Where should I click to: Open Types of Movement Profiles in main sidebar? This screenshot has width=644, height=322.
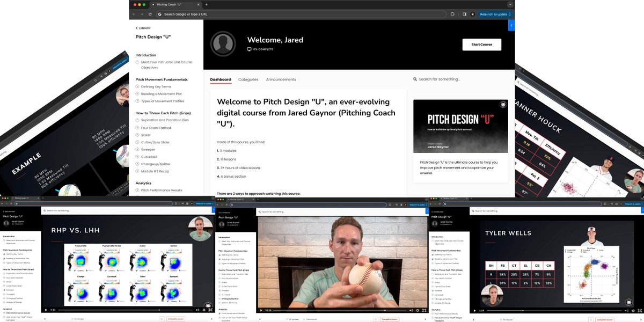163,101
